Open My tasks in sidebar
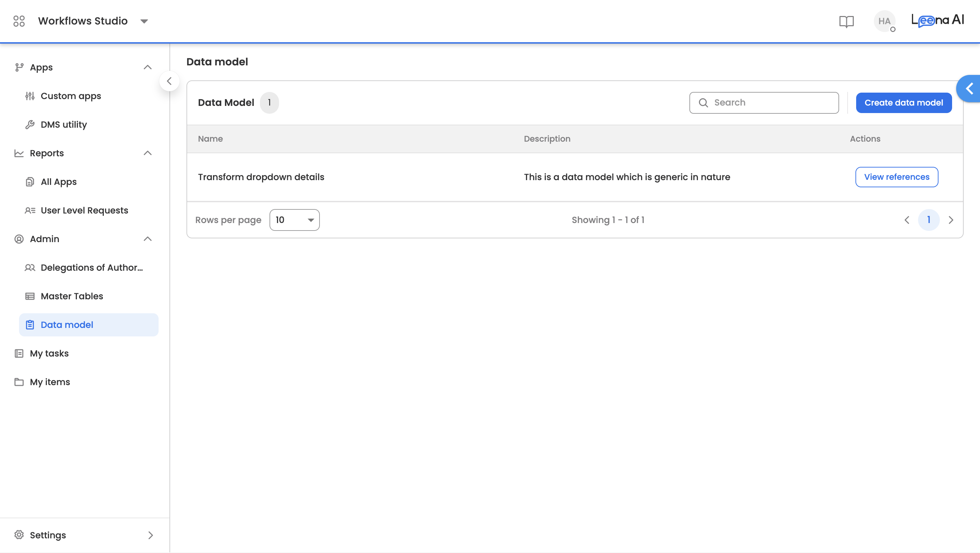The width and height of the screenshot is (980, 553). (49, 353)
